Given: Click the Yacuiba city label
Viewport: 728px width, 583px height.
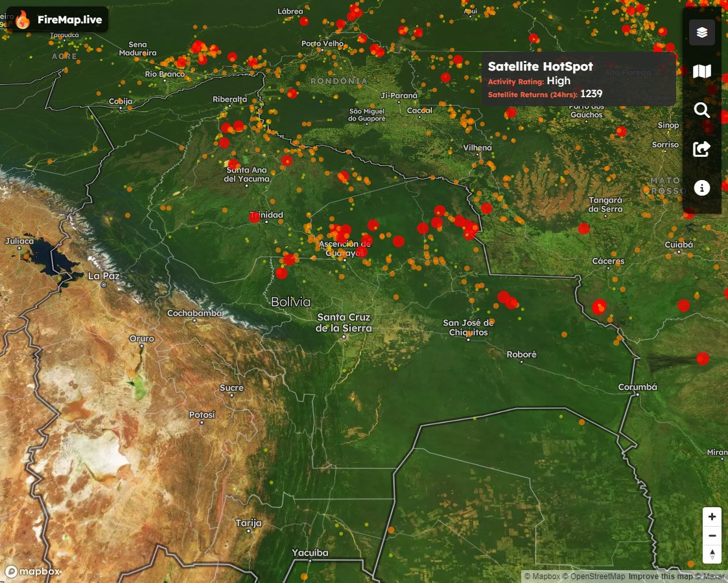Looking at the screenshot, I should click(x=310, y=553).
